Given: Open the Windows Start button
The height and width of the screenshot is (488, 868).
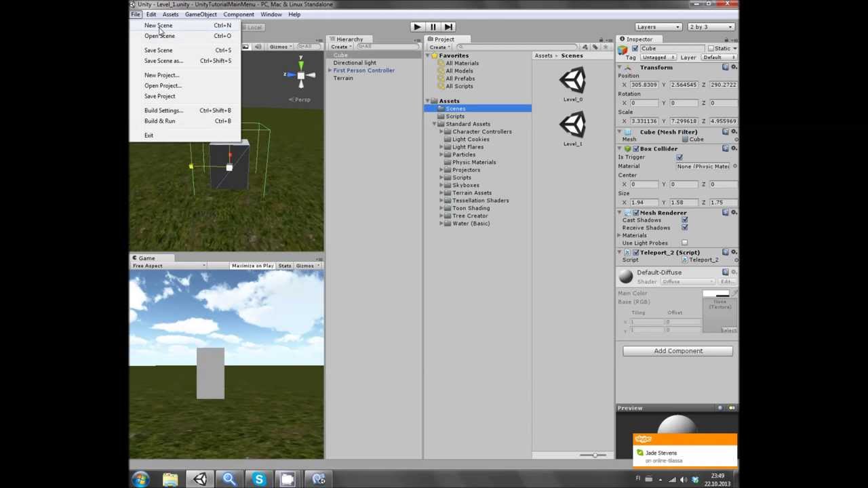Looking at the screenshot, I should 140,480.
